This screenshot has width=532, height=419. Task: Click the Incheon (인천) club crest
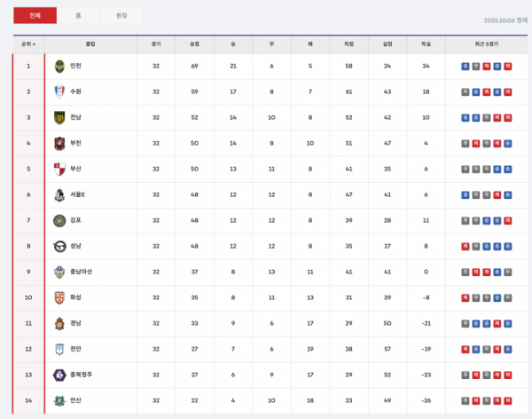[59, 66]
